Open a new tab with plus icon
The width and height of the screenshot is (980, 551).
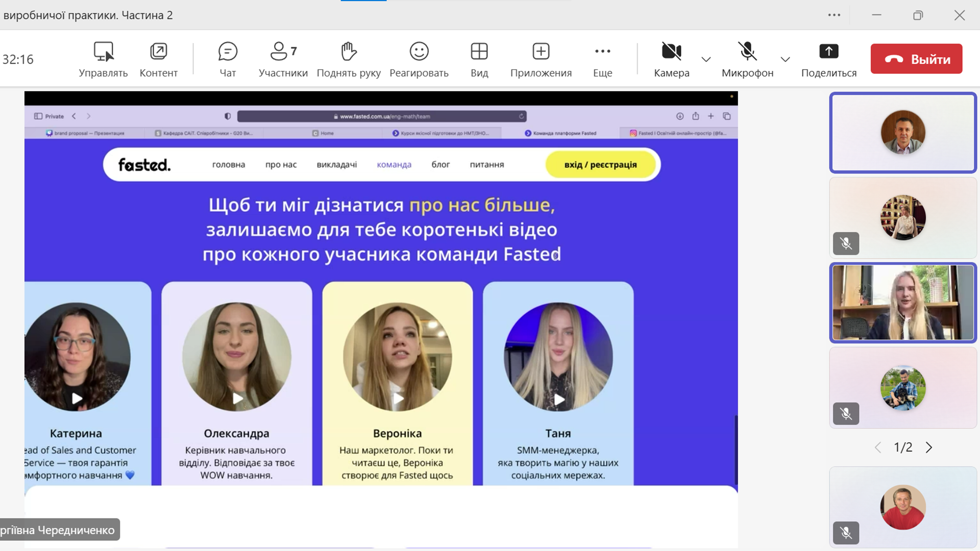pos(710,116)
